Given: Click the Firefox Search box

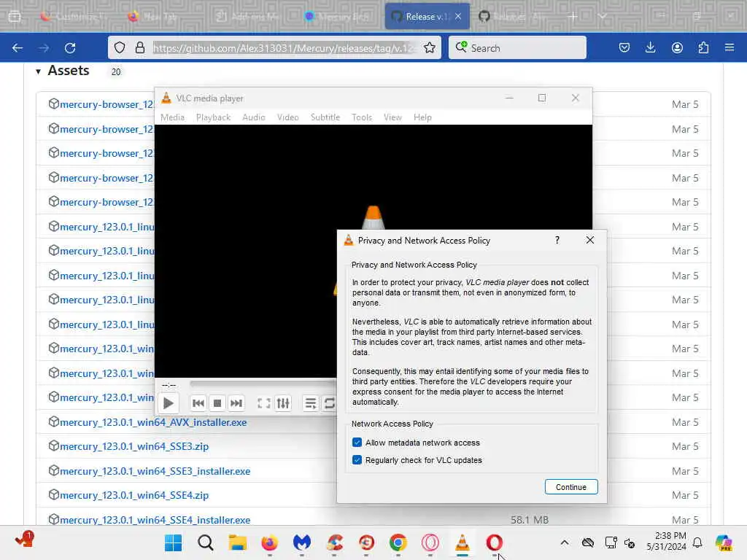Looking at the screenshot, I should [x=517, y=48].
